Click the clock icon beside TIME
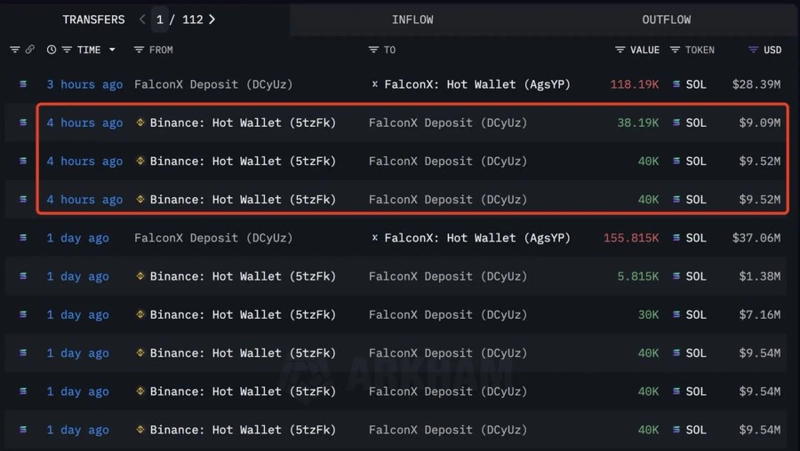 pyautogui.click(x=51, y=50)
